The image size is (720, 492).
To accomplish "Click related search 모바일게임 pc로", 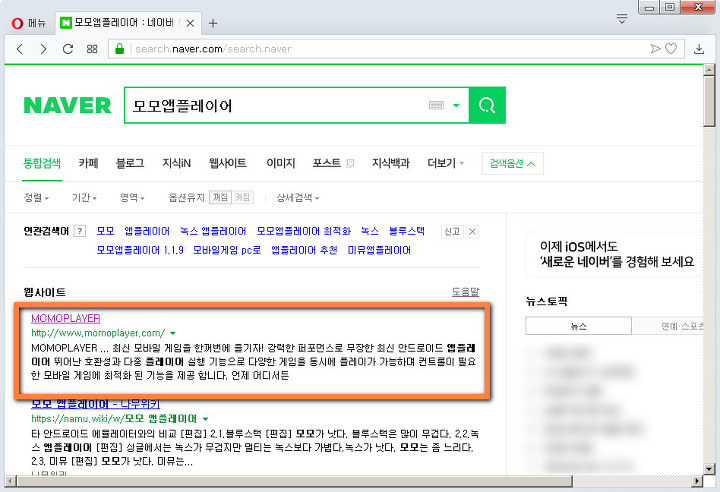I will coord(227,250).
